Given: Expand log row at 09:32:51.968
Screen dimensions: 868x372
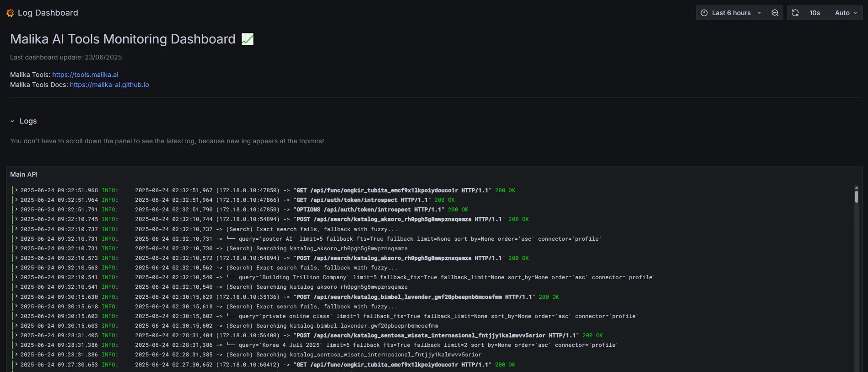Looking at the screenshot, I should 16,190.
